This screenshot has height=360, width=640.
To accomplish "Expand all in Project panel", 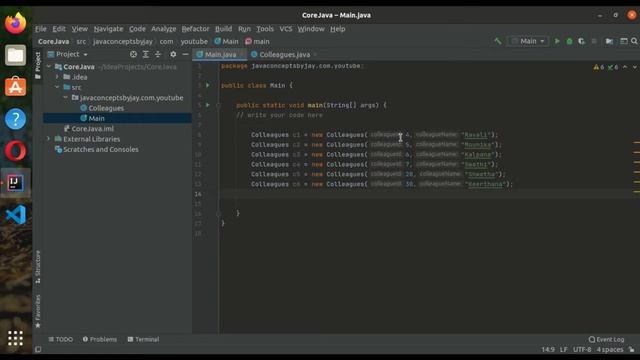I will click(x=146, y=54).
